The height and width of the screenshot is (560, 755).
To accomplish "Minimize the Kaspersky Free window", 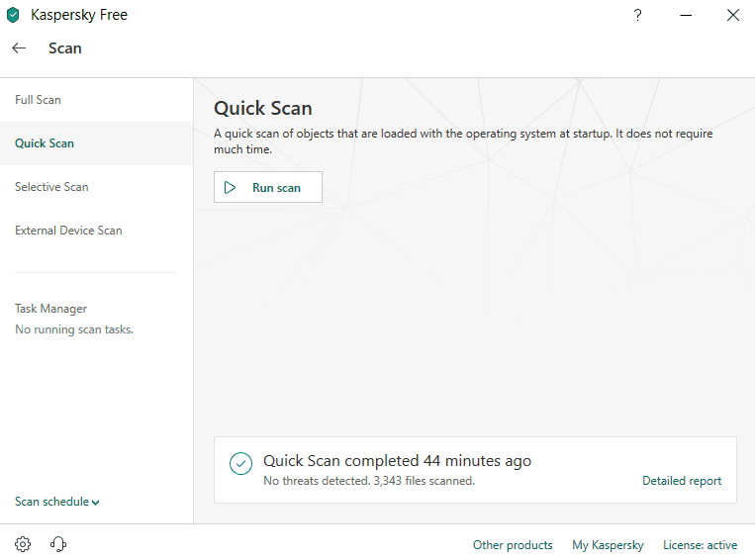I will [x=686, y=16].
